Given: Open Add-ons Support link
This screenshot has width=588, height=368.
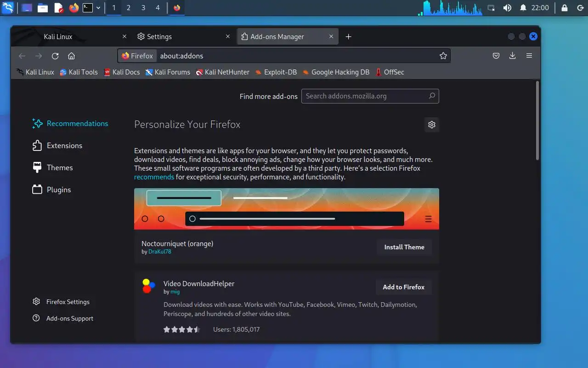Looking at the screenshot, I should click(x=63, y=318).
